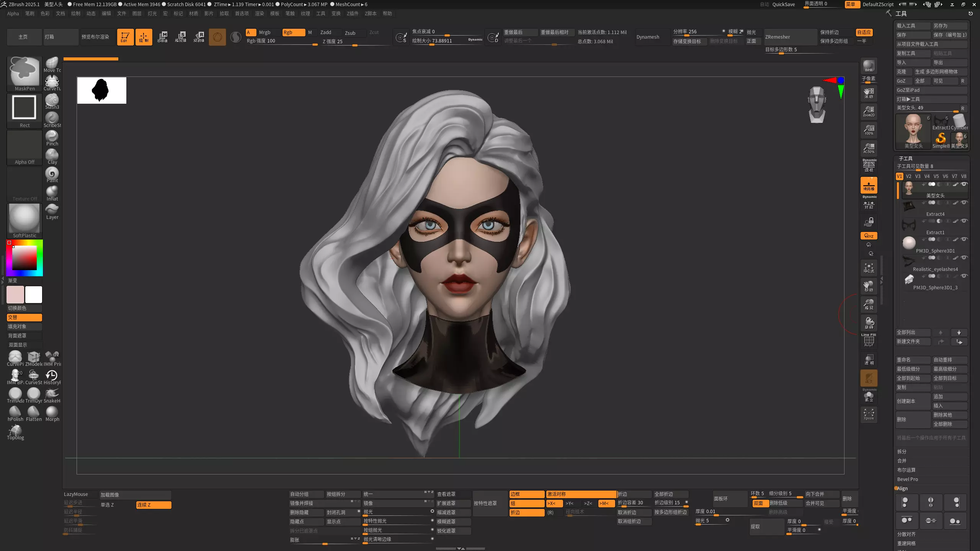Toggle PolyF line fill display
The height and width of the screenshot is (551, 980).
tap(869, 340)
